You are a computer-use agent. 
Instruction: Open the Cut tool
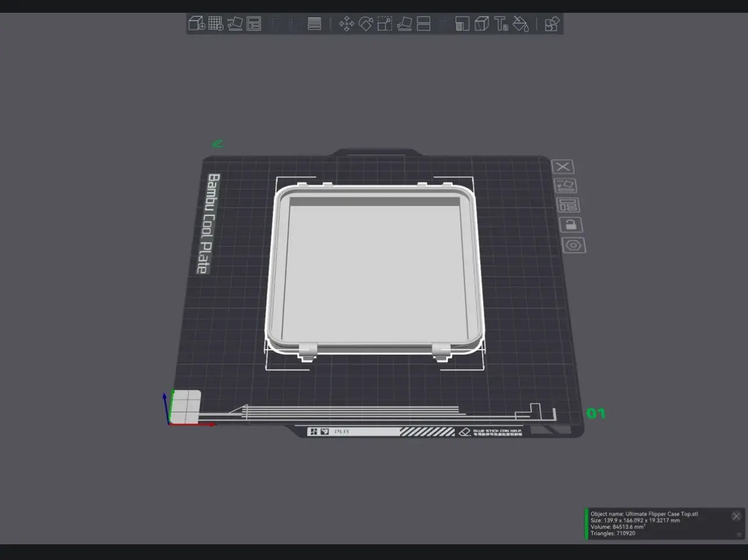pos(424,24)
